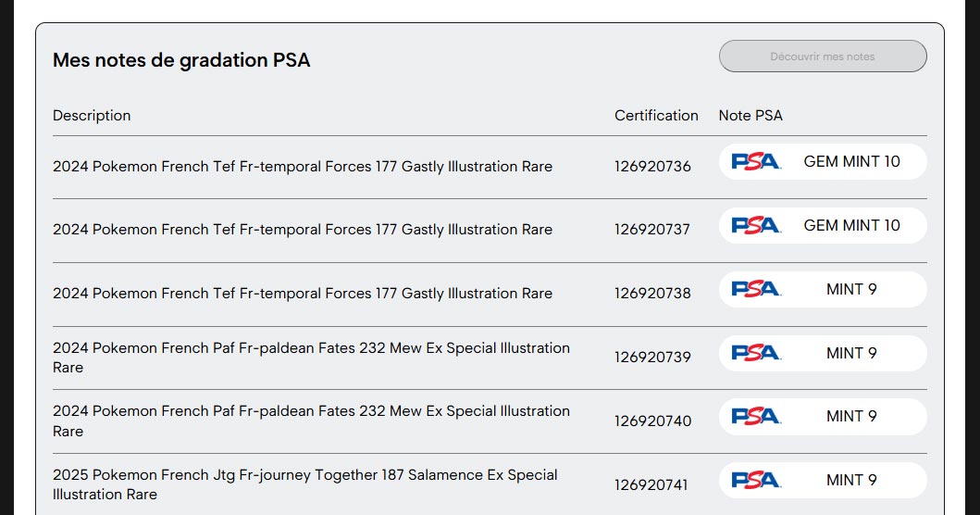Click the "Description" column header
The image size is (980, 515).
[92, 116]
